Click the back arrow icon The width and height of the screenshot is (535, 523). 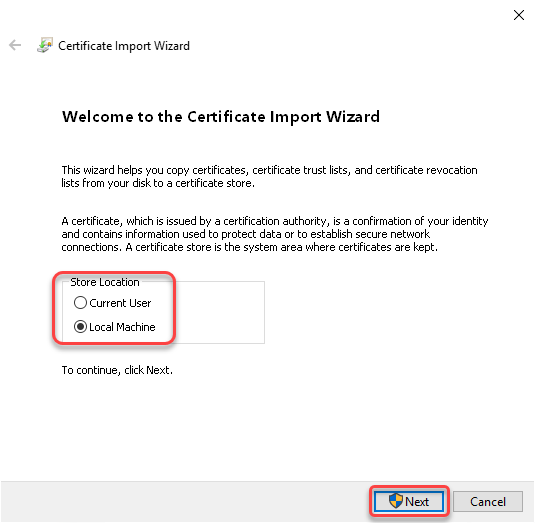(x=15, y=45)
